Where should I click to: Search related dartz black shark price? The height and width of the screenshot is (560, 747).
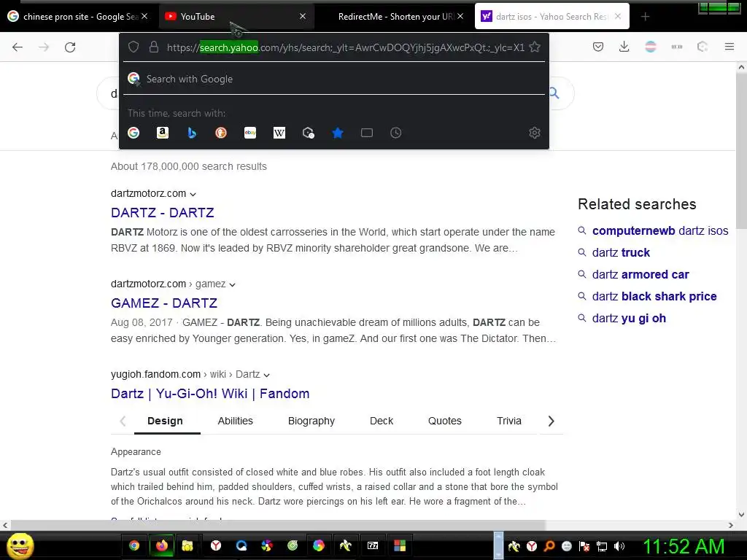coord(654,296)
